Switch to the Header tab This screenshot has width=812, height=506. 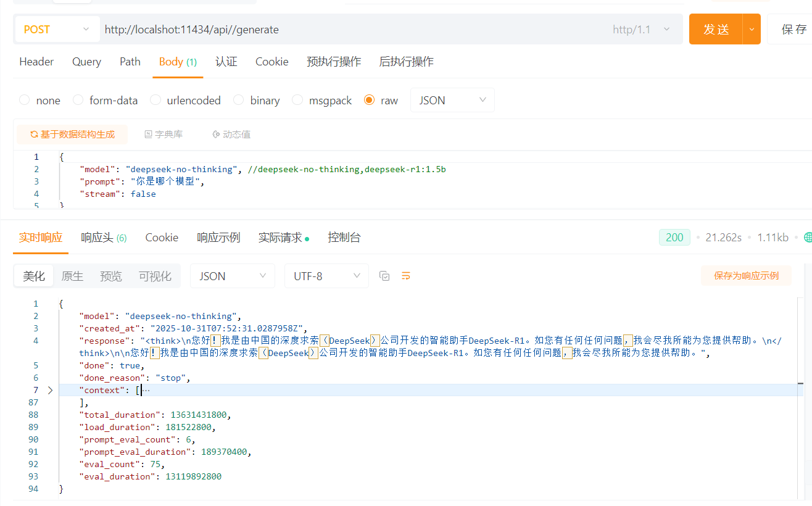[36, 62]
